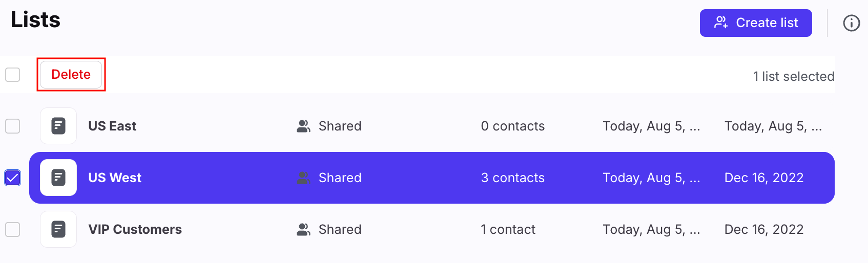868x263 pixels.
Task: Check the US East list checkbox
Action: (x=13, y=126)
